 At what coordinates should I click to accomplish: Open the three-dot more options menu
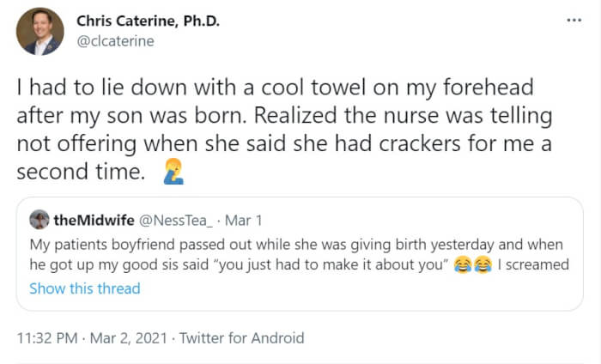[x=574, y=20]
